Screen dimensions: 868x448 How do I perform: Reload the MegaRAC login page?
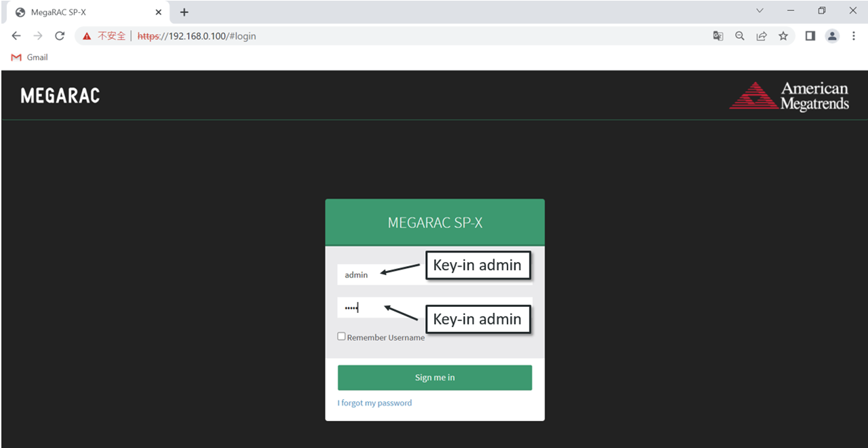coord(60,36)
